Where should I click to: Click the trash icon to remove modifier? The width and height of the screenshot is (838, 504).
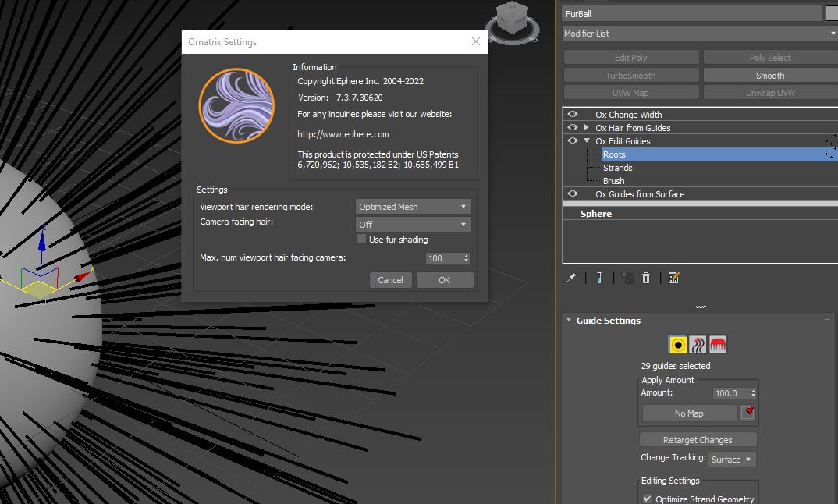[646, 278]
